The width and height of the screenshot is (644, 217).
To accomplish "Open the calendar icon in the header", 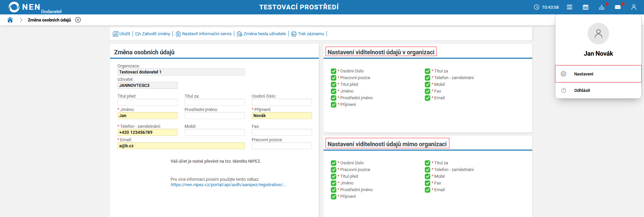I will [x=586, y=7].
